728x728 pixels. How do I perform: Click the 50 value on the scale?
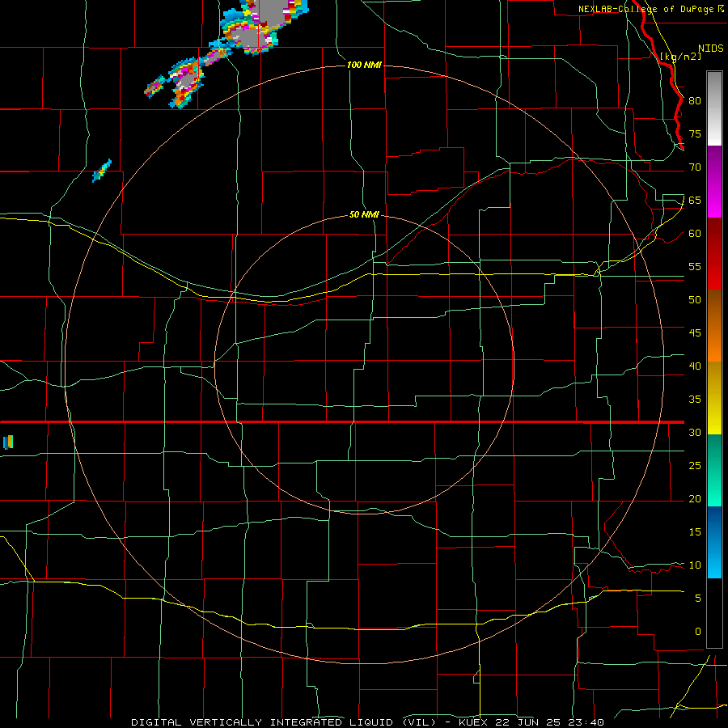pyautogui.click(x=695, y=300)
